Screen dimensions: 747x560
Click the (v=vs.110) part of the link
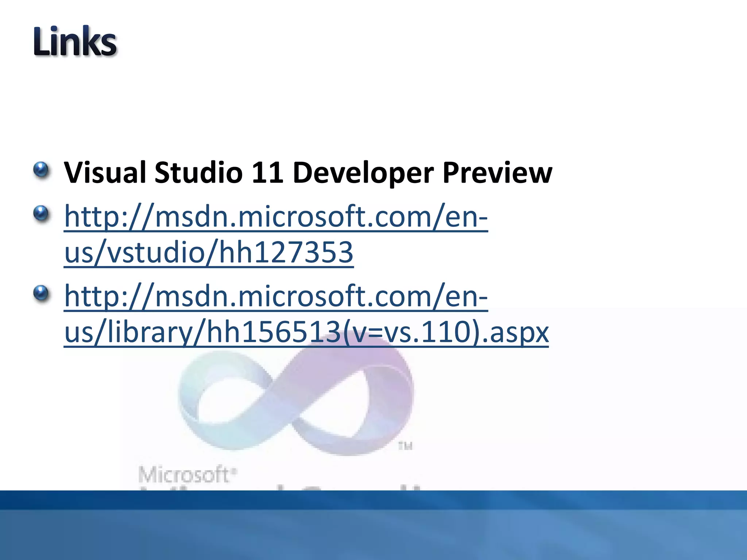point(410,332)
